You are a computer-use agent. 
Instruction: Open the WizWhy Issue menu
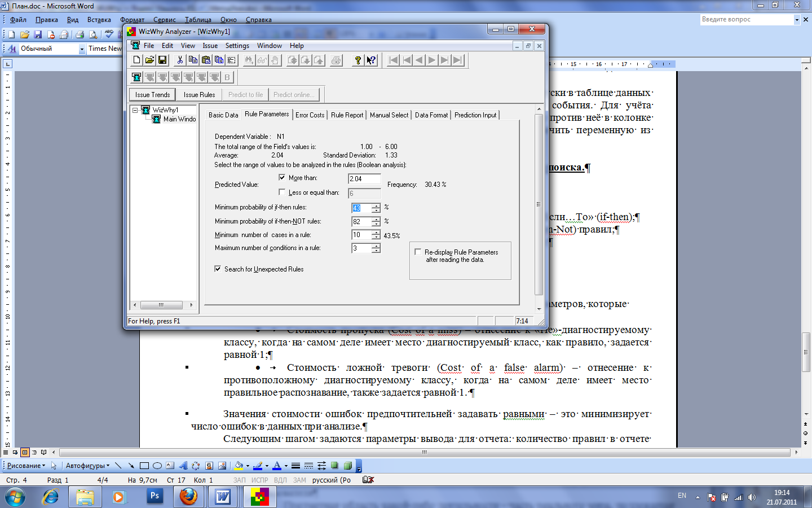pyautogui.click(x=210, y=46)
